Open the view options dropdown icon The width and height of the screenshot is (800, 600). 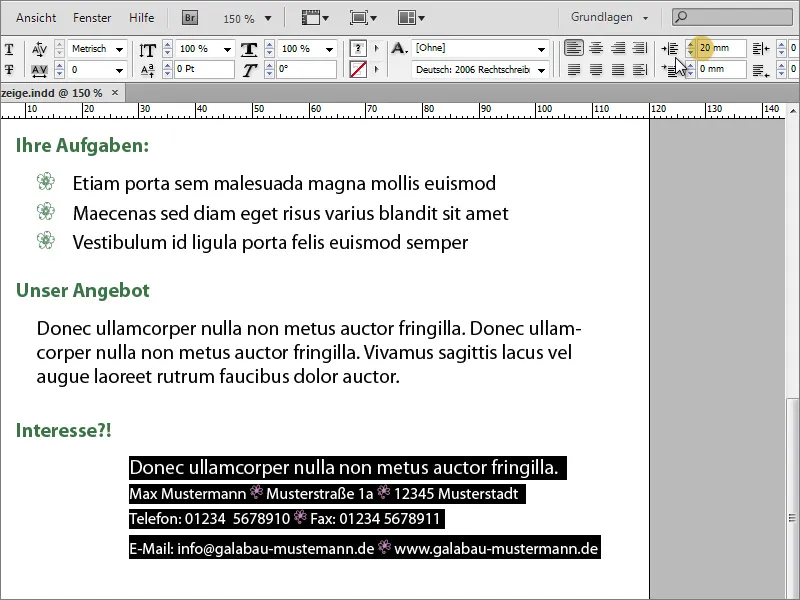[x=315, y=18]
